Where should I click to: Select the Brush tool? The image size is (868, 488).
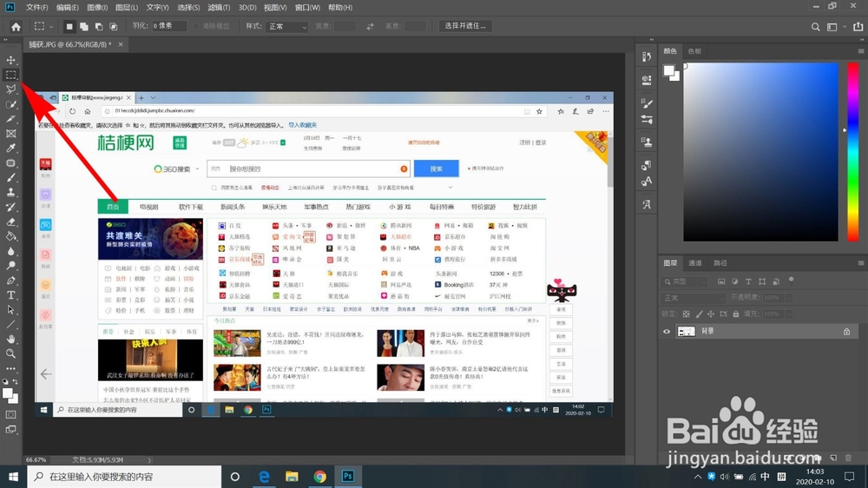(10, 178)
